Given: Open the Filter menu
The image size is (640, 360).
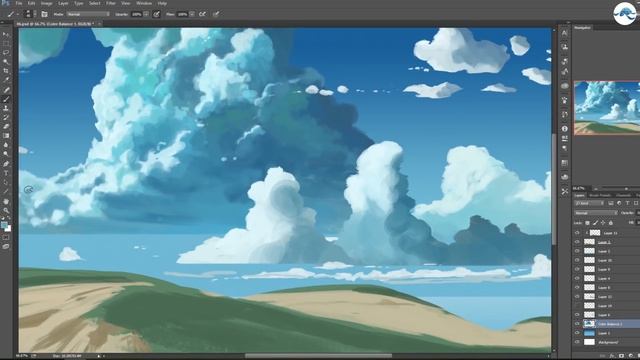Looking at the screenshot, I should 111,3.
